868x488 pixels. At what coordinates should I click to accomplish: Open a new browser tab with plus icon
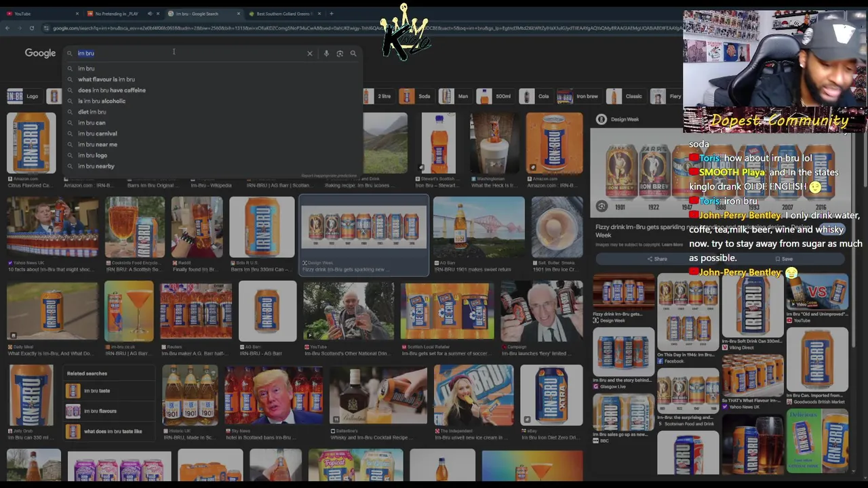click(x=331, y=14)
